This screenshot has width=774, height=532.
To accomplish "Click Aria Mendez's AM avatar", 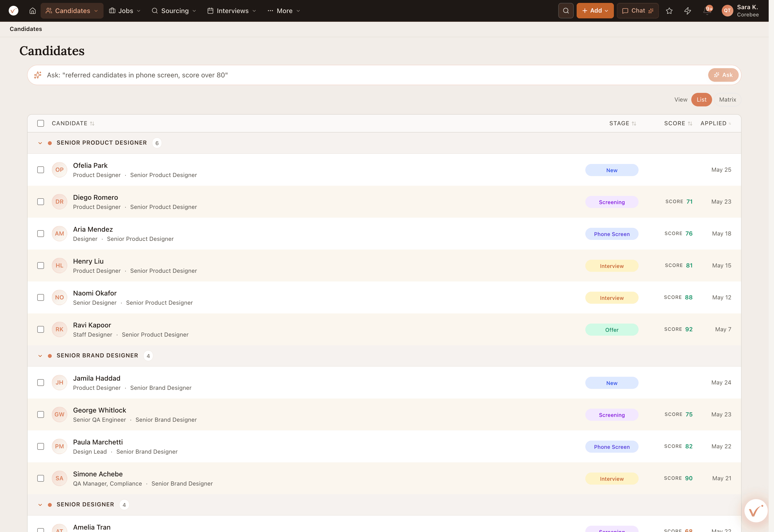I will pyautogui.click(x=59, y=234).
